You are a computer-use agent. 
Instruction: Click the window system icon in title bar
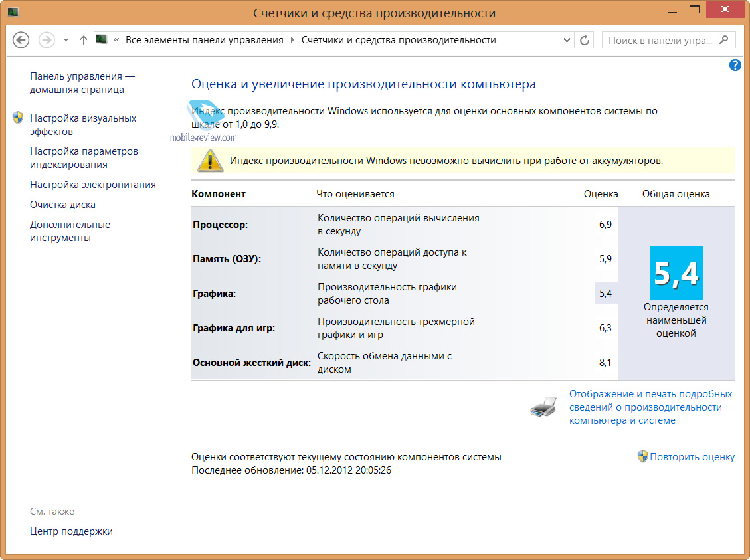click(x=13, y=13)
